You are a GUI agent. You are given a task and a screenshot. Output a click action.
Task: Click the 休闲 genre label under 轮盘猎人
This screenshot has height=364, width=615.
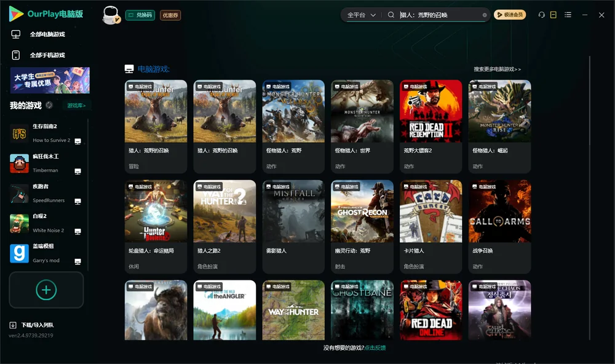(133, 266)
